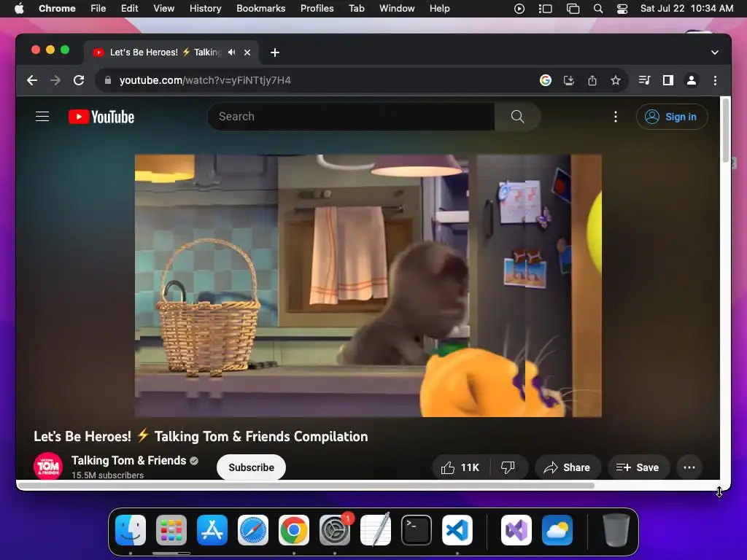Open Spotlight search in menu bar
The width and height of the screenshot is (747, 560).
click(598, 9)
